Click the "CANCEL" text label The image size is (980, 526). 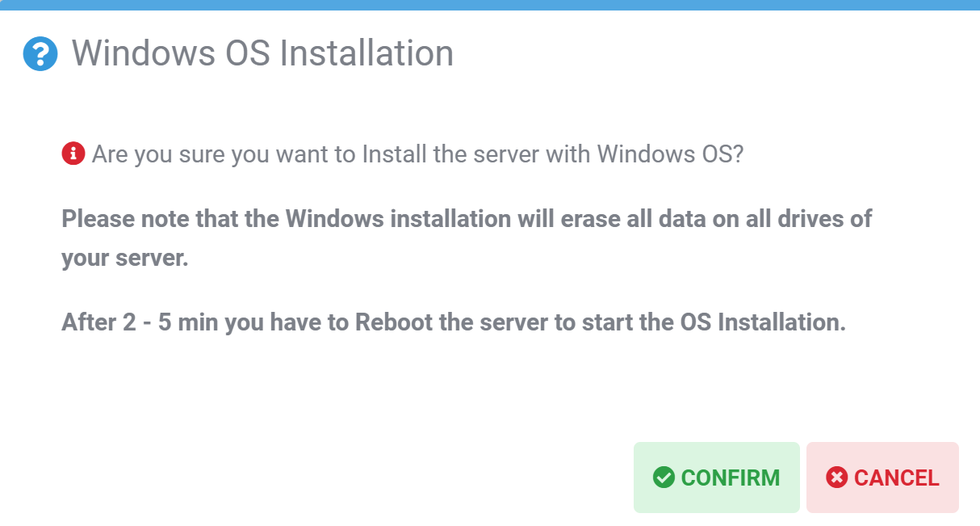[896, 478]
